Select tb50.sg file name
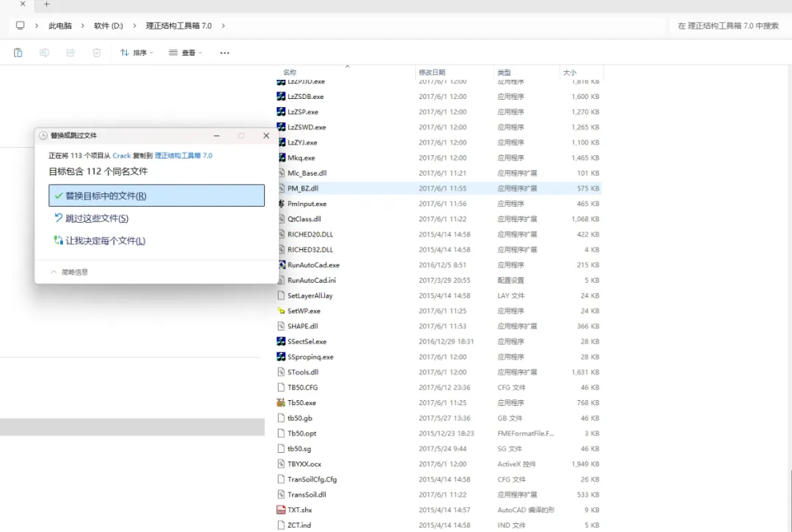This screenshot has width=792, height=532. click(299, 448)
